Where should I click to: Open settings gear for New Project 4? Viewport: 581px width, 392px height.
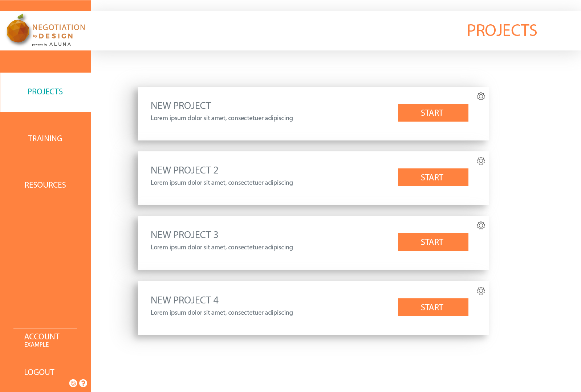[481, 291]
